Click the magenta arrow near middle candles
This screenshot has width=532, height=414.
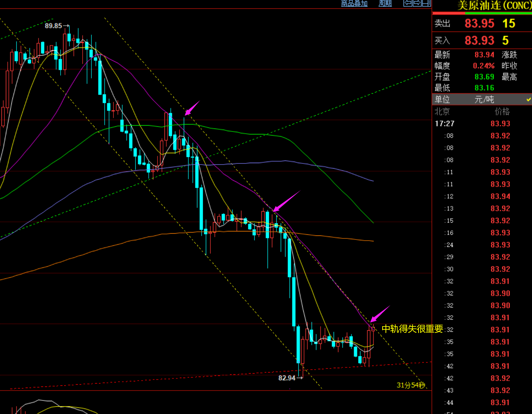(286, 201)
